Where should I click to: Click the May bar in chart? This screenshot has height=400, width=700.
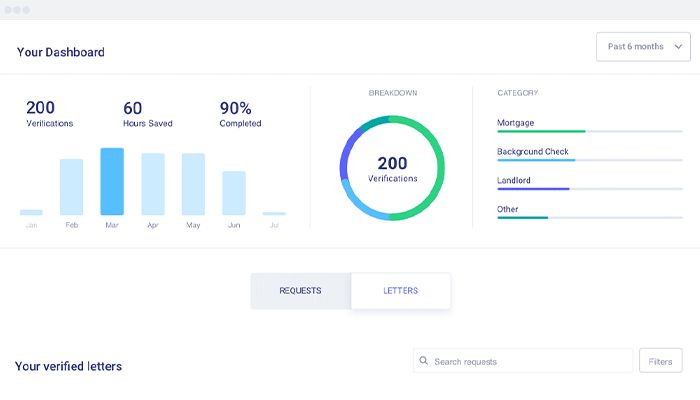click(193, 184)
